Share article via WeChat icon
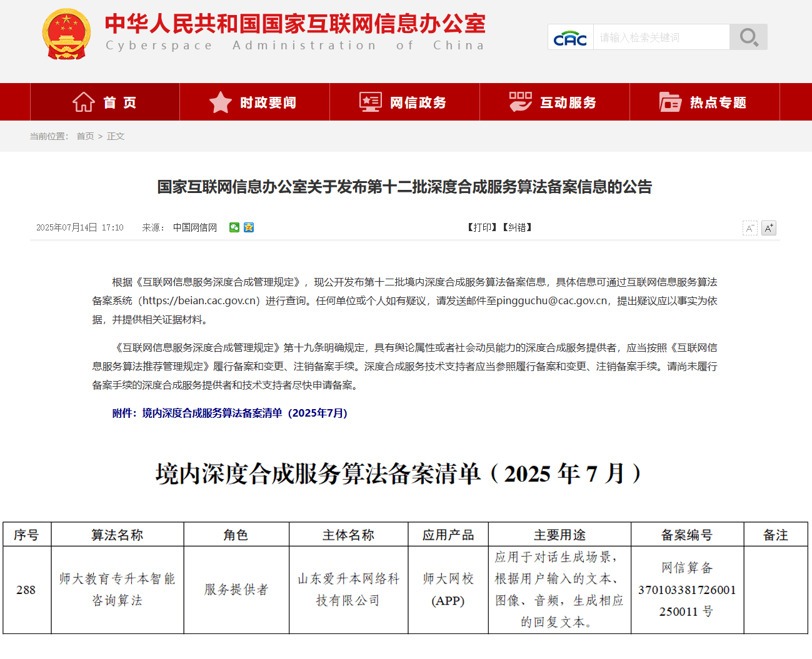Screen dimensions: 812x659 click(234, 227)
